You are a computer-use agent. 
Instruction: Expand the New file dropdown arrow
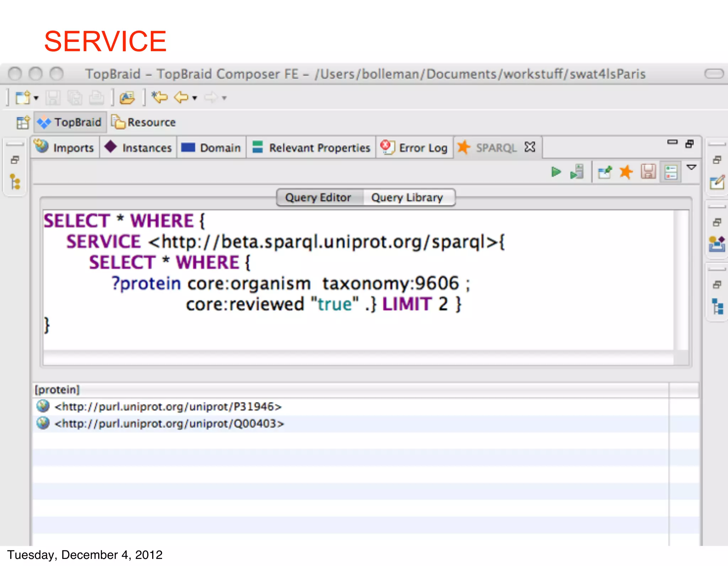pos(36,98)
